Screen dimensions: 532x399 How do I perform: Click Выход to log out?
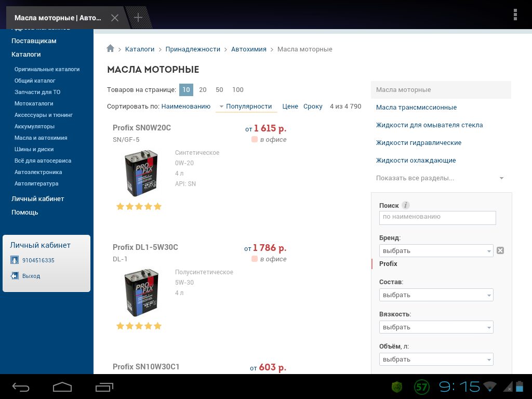pyautogui.click(x=31, y=276)
